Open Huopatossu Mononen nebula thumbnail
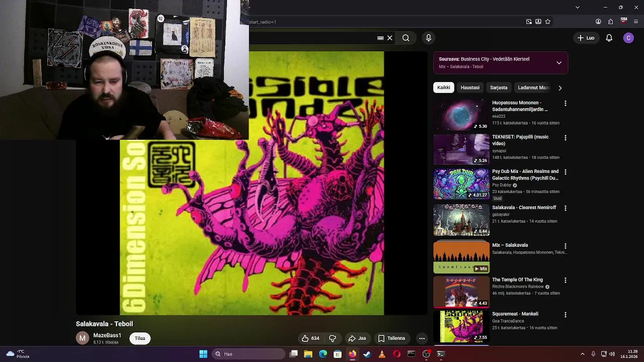The image size is (644, 362). (x=461, y=115)
